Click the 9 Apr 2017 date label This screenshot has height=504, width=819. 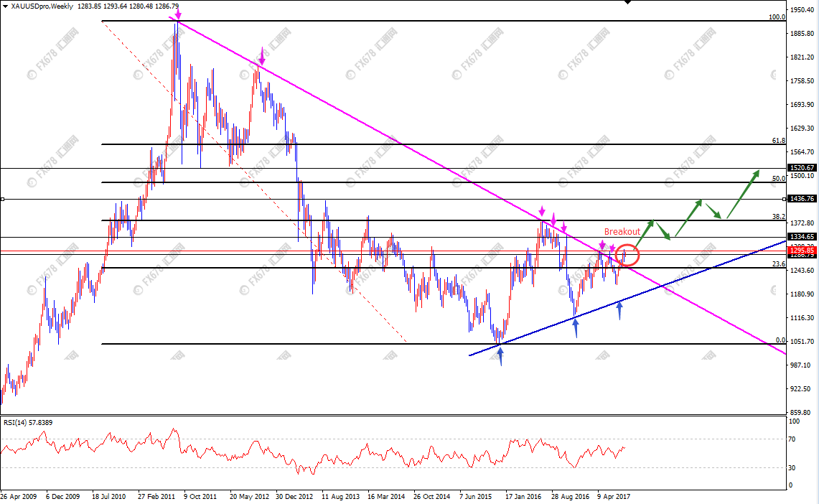[614, 497]
